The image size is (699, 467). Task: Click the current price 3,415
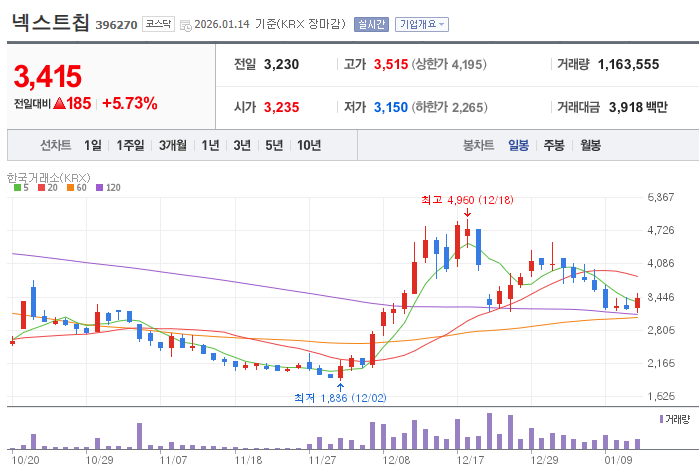point(48,76)
